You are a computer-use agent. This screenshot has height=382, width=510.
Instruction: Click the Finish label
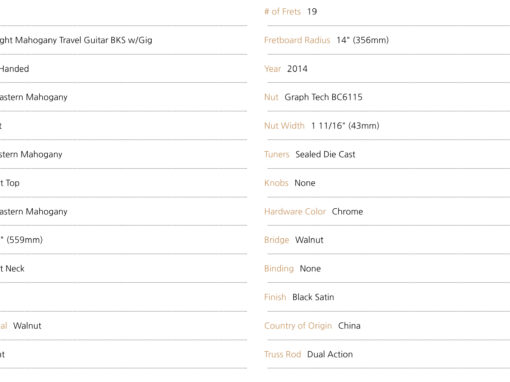pyautogui.click(x=275, y=297)
